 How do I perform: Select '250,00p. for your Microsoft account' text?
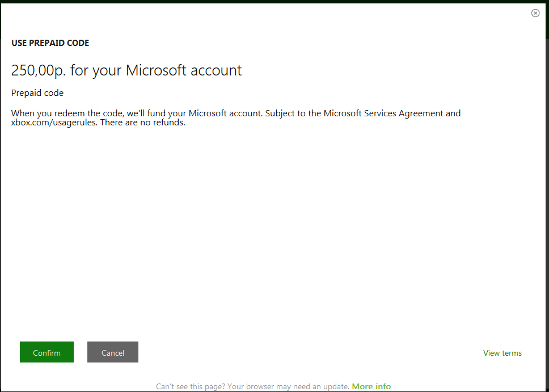pyautogui.click(x=126, y=70)
